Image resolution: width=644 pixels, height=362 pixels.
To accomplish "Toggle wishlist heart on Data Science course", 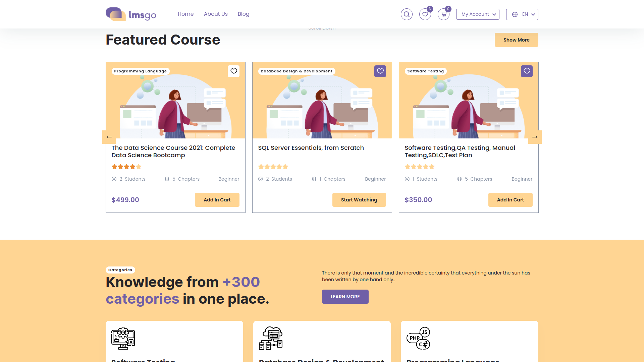I will [x=234, y=71].
